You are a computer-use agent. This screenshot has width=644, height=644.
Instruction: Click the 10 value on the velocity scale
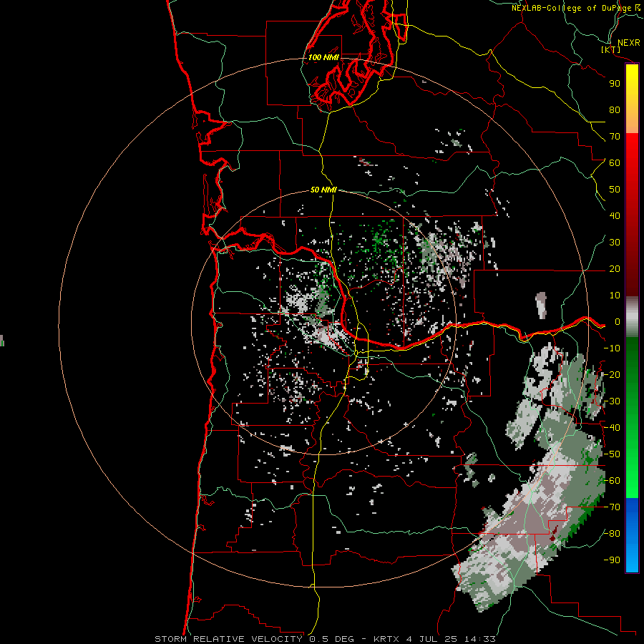point(615,296)
